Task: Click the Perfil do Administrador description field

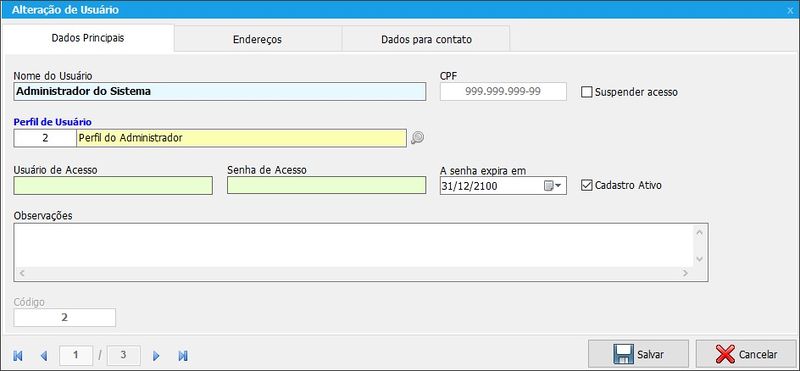Action: coord(241,138)
